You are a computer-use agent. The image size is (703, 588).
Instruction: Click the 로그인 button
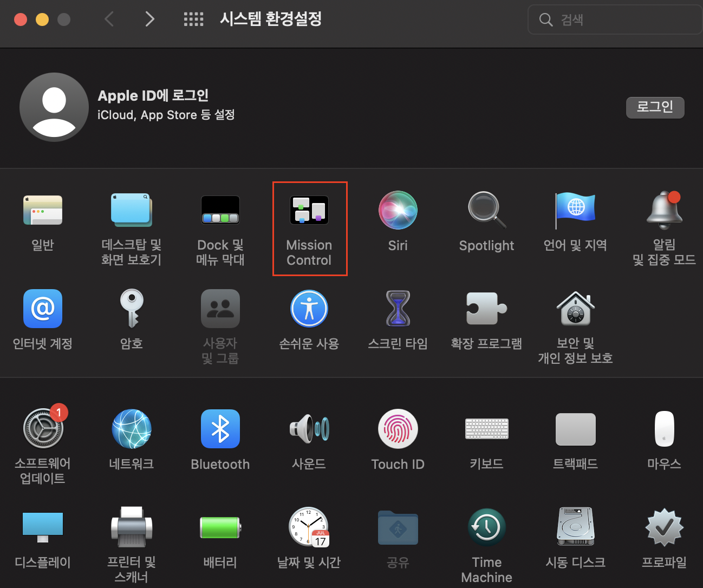click(655, 107)
